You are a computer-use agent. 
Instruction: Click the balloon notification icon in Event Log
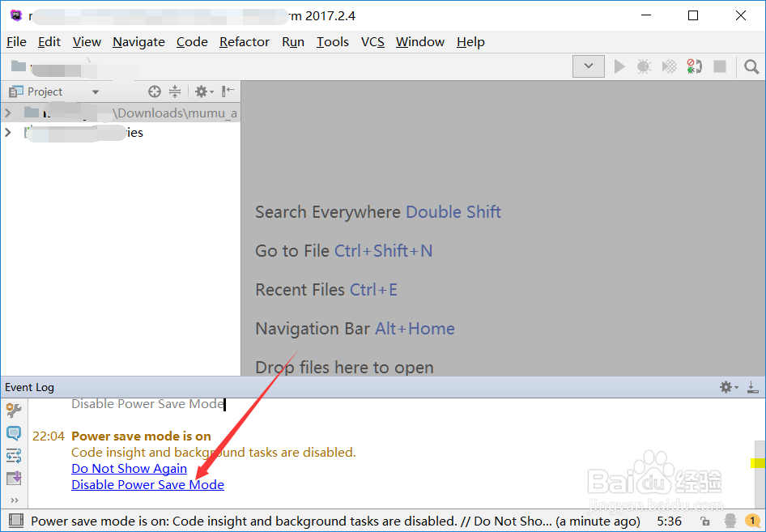14,433
